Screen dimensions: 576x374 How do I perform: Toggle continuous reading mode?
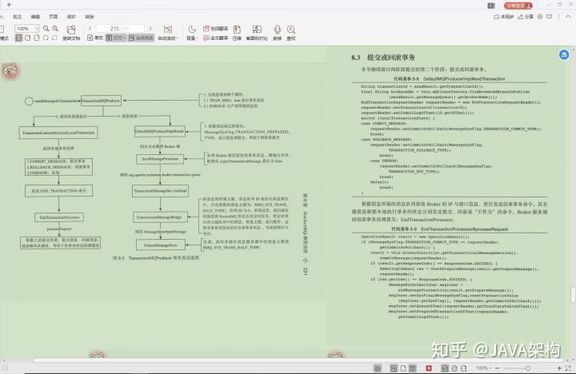141,38
